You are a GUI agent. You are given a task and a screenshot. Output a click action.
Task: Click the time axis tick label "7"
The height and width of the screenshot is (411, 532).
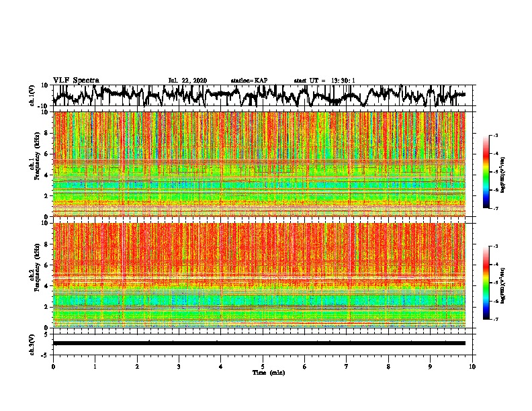347,367
